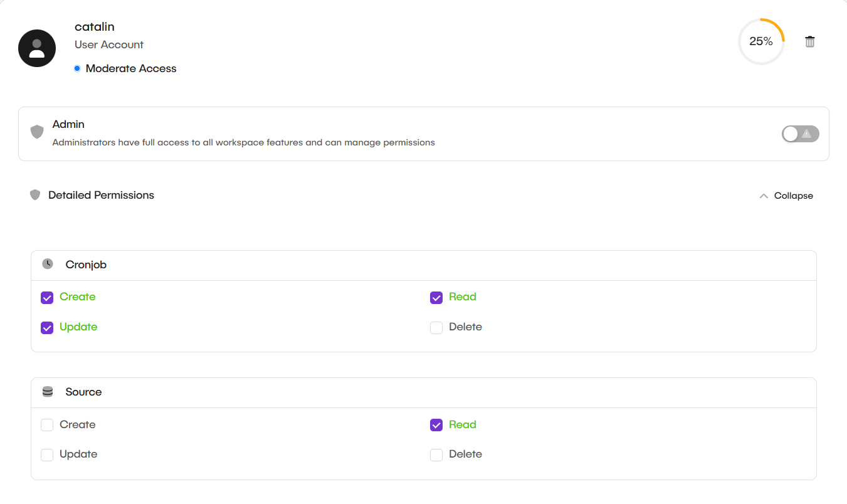This screenshot has width=847, height=504.
Task: Click the warning icon on the Admin toggle
Action: pyautogui.click(x=807, y=134)
